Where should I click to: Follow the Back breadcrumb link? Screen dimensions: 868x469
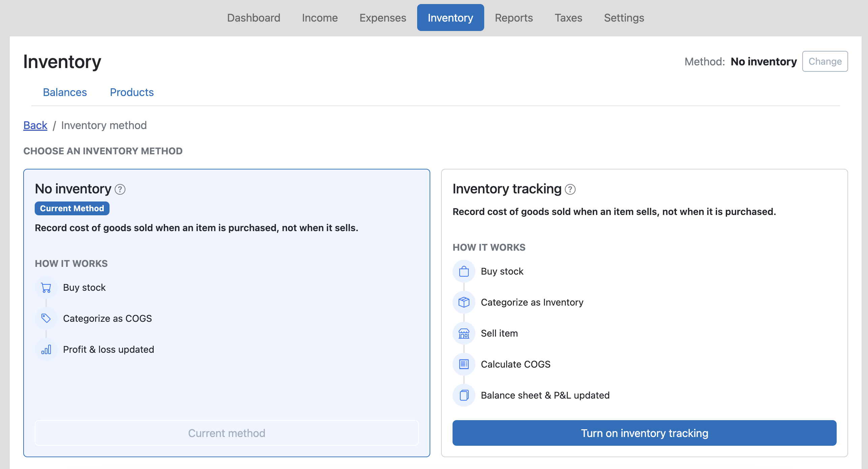35,125
